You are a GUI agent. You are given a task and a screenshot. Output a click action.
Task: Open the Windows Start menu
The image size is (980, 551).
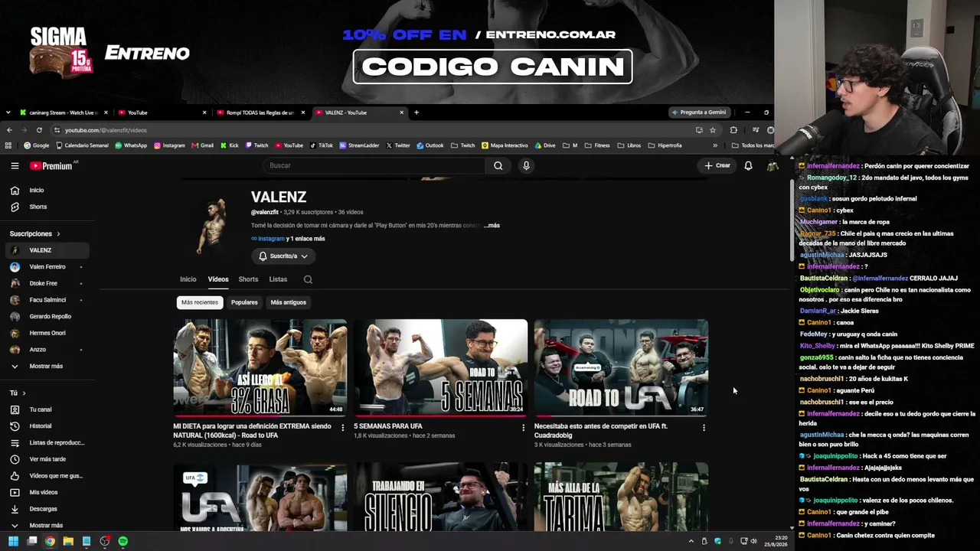13,541
